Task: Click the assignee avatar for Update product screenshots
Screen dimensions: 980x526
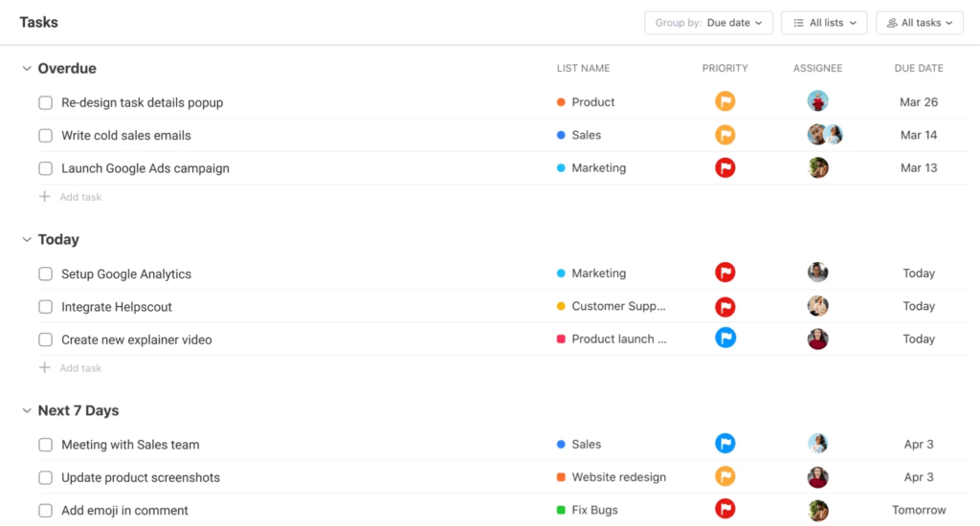Action: [x=817, y=477]
